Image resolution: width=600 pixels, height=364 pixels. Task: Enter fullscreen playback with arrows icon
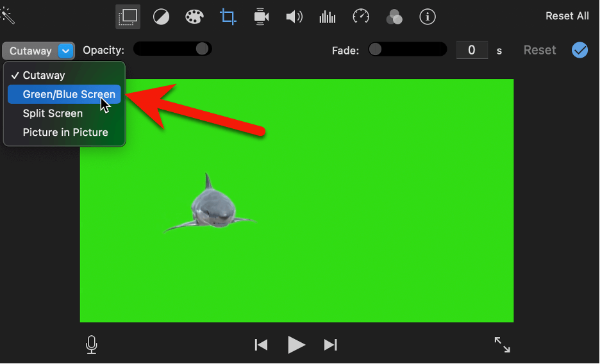[502, 345]
